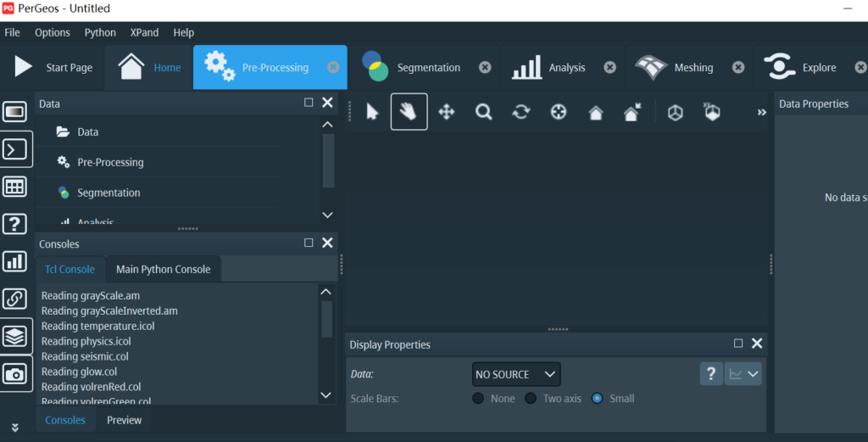
Task: Click the question mark sidebar icon
Action: click(15, 224)
